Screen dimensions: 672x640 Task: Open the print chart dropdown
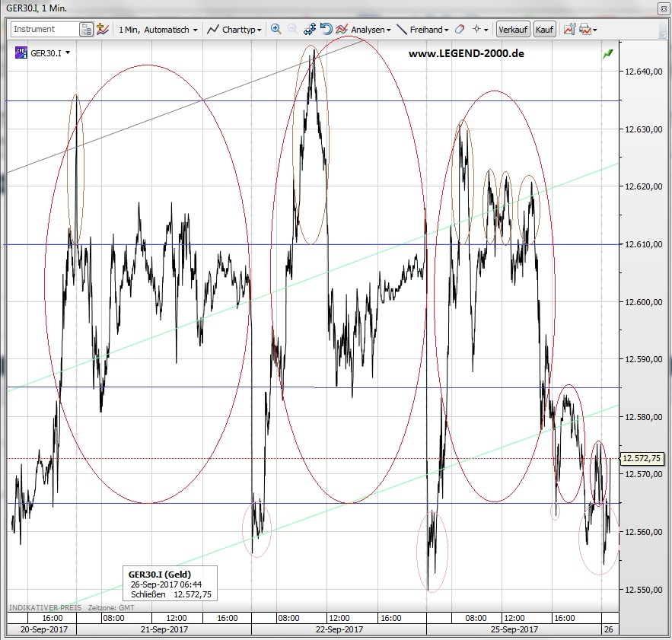(x=588, y=30)
